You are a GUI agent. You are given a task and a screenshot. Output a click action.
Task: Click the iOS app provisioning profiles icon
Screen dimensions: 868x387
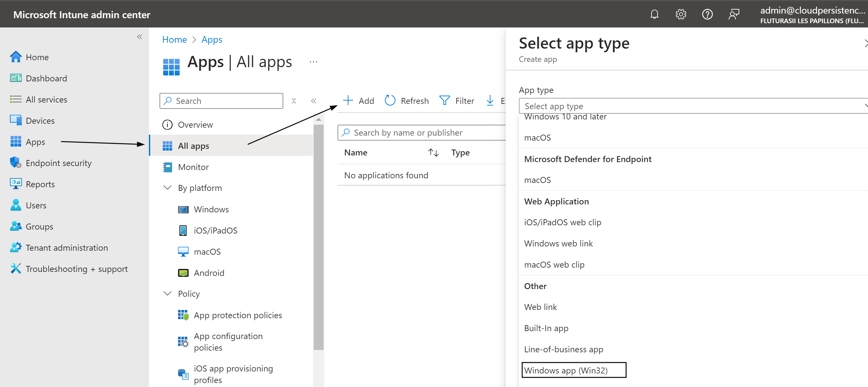(x=183, y=374)
